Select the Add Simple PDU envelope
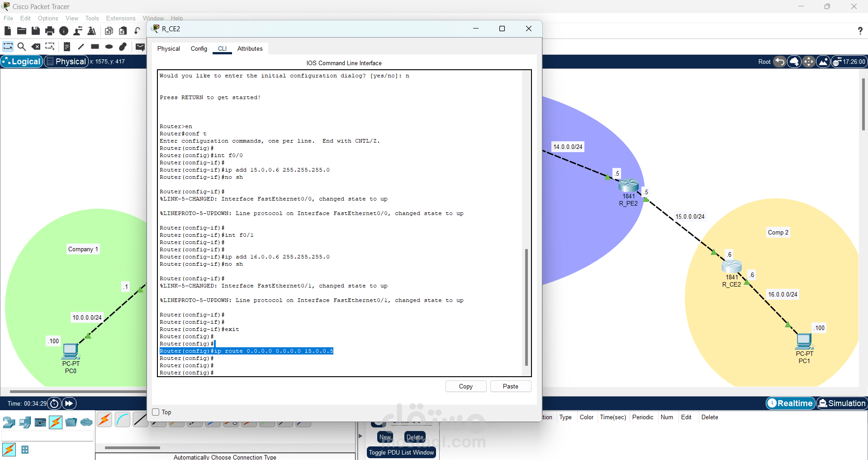Screen dimensions: 868x460 (x=140, y=47)
